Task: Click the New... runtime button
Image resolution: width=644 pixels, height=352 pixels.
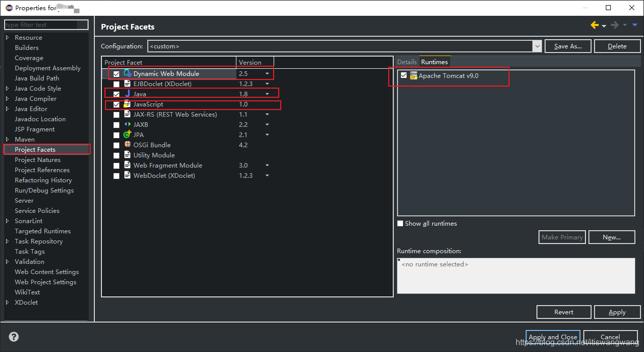Action: (x=611, y=237)
